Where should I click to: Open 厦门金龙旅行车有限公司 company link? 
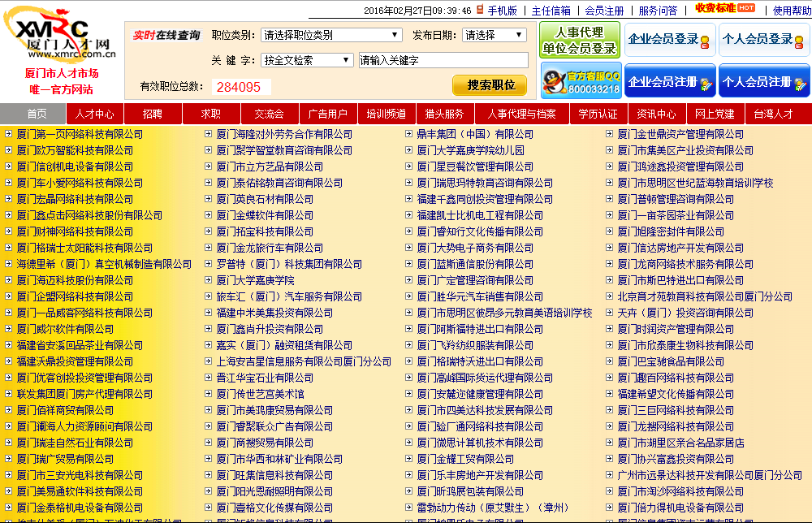pyautogui.click(x=270, y=248)
